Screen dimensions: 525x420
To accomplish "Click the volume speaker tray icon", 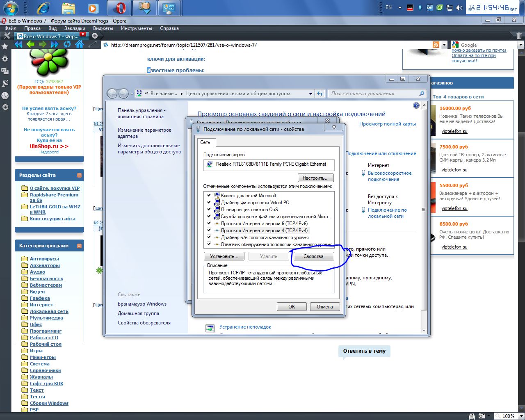I will pyautogui.click(x=459, y=7).
